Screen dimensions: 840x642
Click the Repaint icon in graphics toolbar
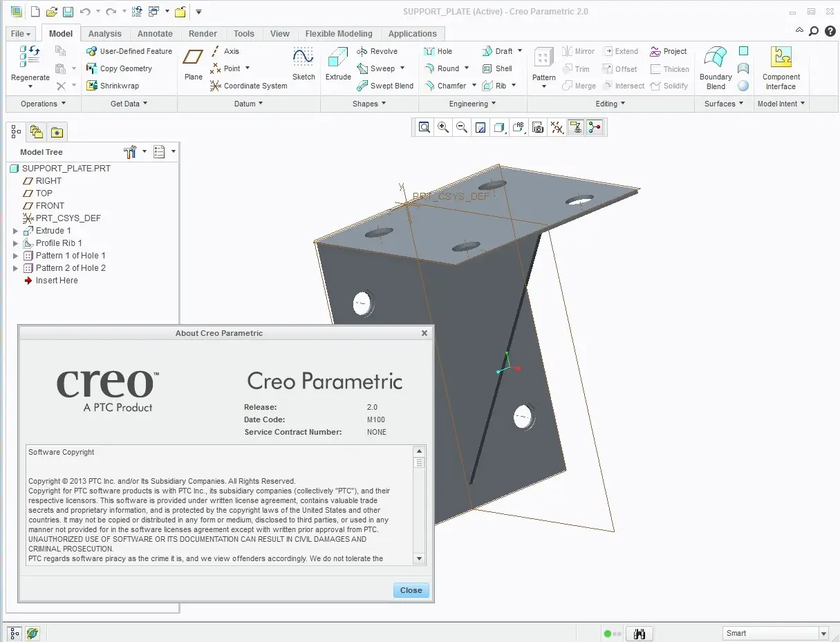pyautogui.click(x=480, y=127)
